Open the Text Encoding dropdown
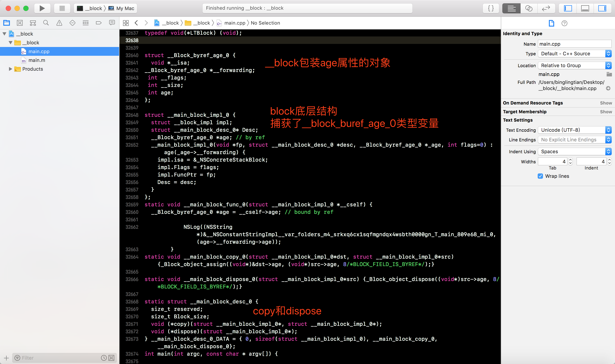 (575, 130)
